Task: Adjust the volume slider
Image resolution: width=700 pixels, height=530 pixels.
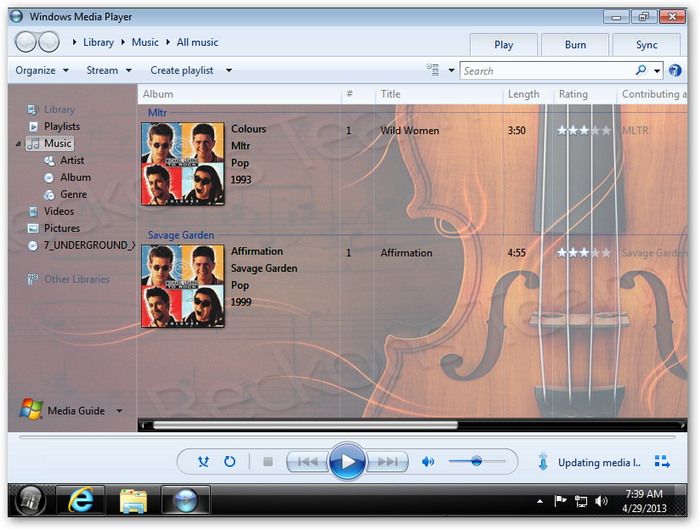Action: pyautogui.click(x=477, y=461)
